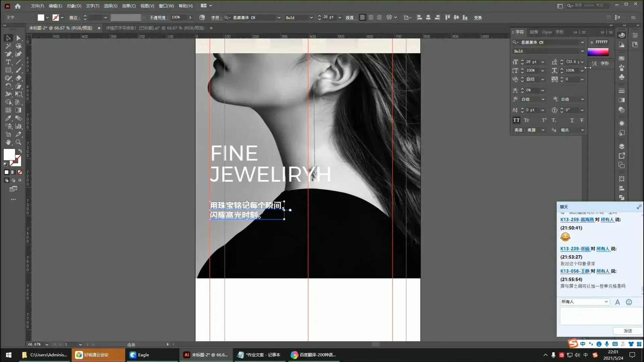This screenshot has width=644, height=362.
Task: Open the 效果(C) menu
Action: (128, 6)
